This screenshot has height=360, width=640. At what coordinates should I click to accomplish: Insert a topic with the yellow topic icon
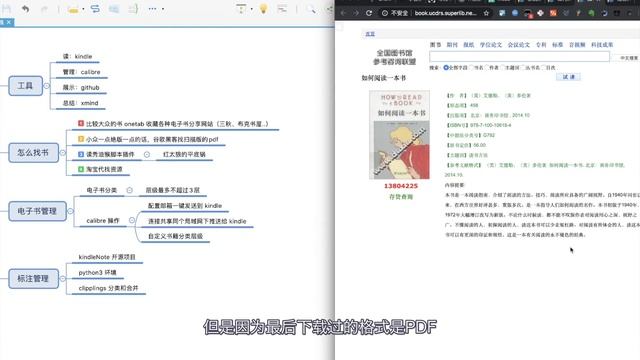tap(73, 9)
